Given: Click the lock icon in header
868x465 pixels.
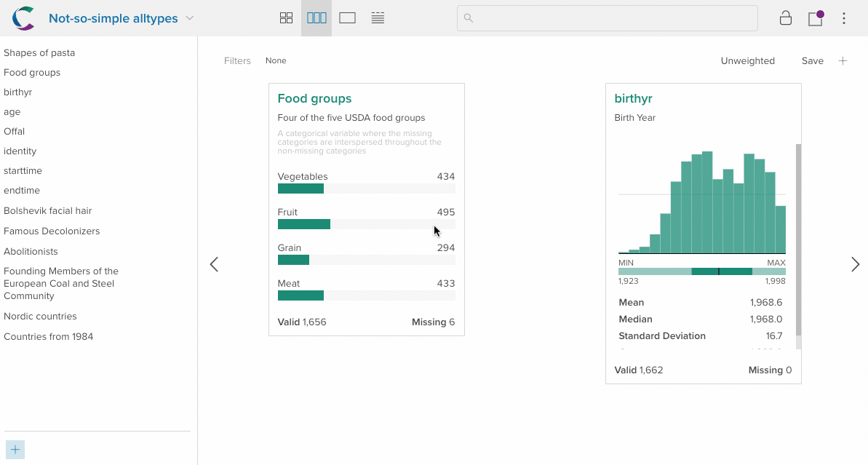Looking at the screenshot, I should [786, 18].
